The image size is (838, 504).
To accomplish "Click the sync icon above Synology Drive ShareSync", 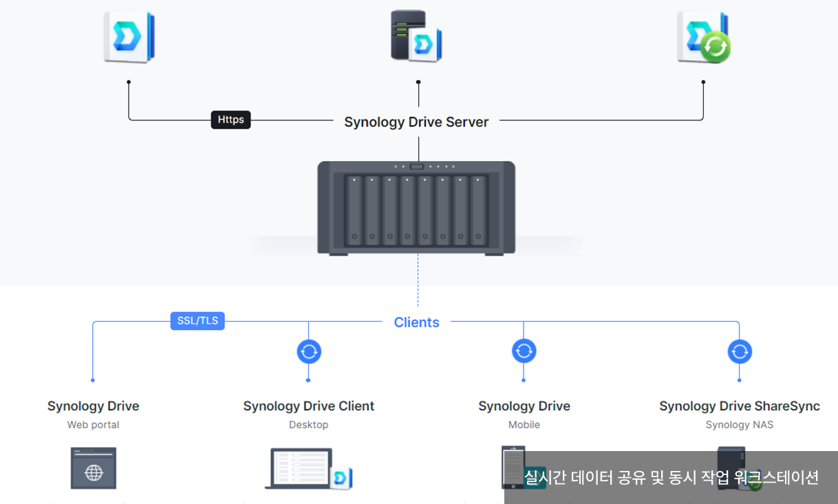I will tap(740, 351).
